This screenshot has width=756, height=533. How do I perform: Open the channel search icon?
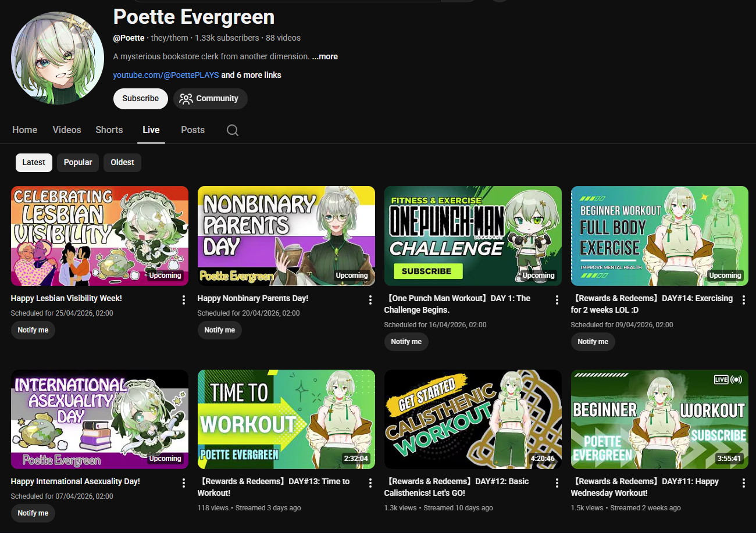233,130
